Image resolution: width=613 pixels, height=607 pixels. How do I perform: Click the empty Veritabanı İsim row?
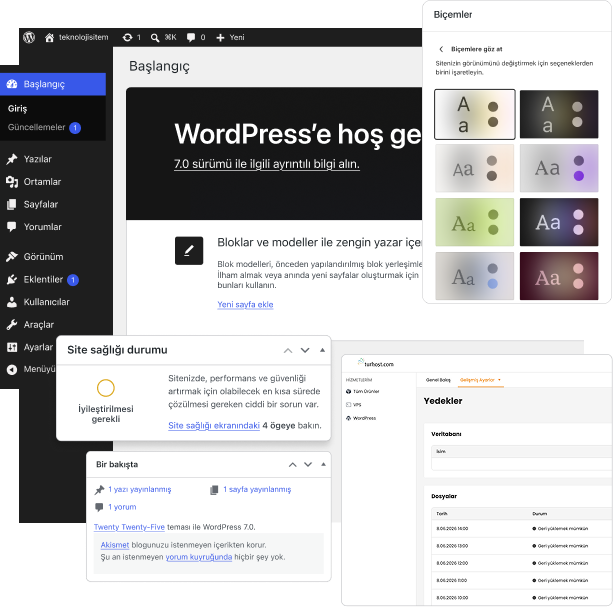(x=522, y=464)
